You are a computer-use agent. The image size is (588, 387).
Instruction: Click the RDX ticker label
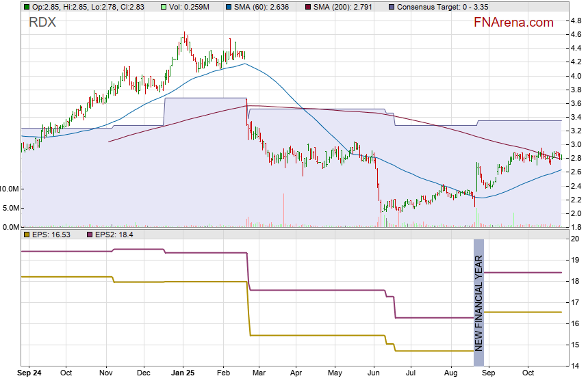pos(42,23)
